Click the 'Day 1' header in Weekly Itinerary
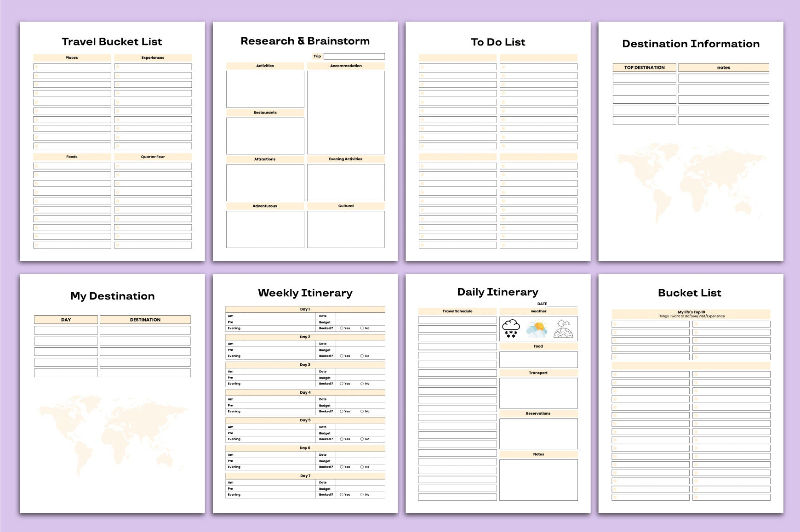This screenshot has height=532, width=800. (x=305, y=309)
